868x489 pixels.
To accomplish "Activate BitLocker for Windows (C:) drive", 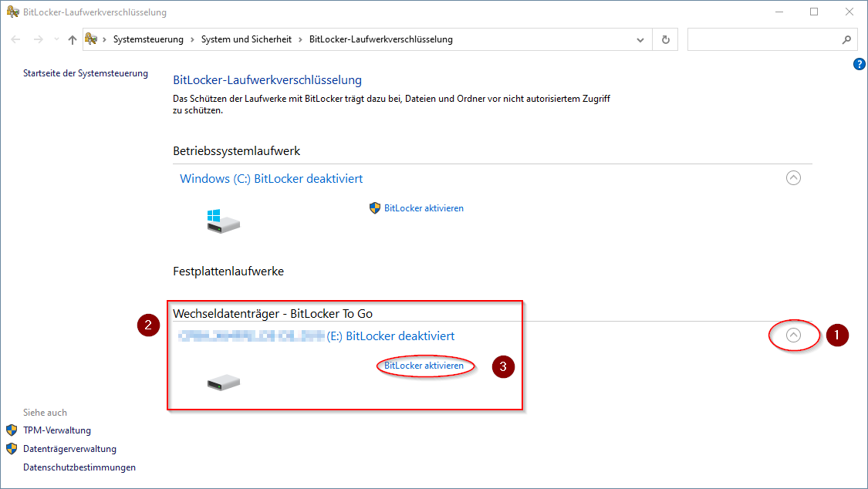I will (424, 208).
